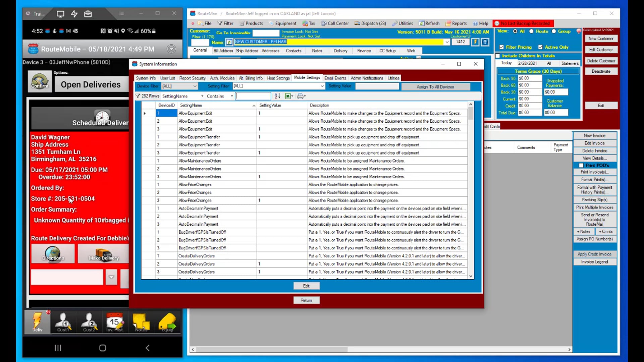Image resolution: width=644 pixels, height=362 pixels.
Task: Click the settings grid vertical scrollbar
Action: pyautogui.click(x=471, y=190)
